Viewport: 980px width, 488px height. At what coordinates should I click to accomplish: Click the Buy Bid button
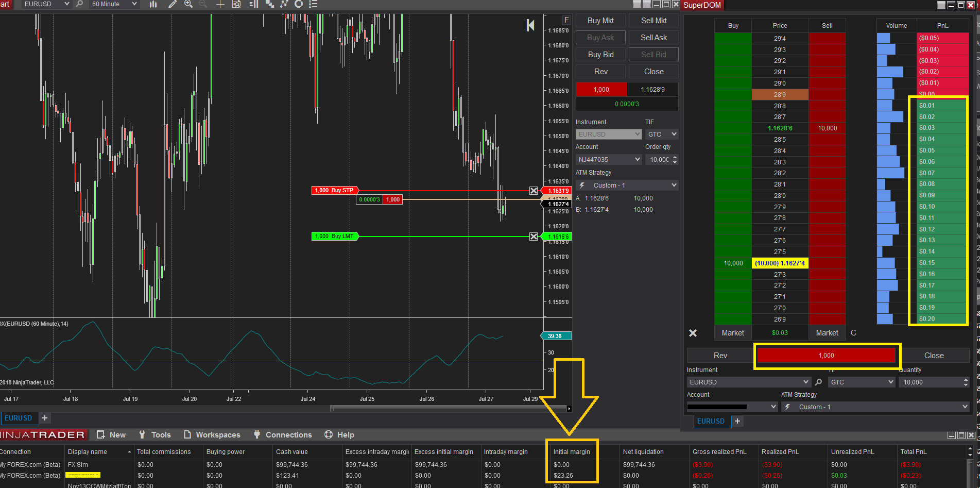point(600,55)
